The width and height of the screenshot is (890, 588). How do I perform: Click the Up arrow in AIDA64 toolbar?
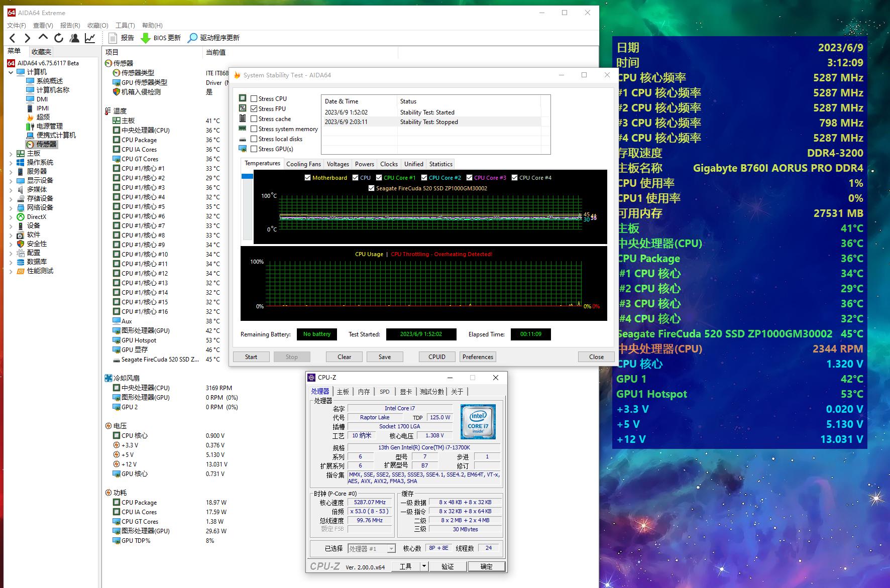pyautogui.click(x=43, y=37)
